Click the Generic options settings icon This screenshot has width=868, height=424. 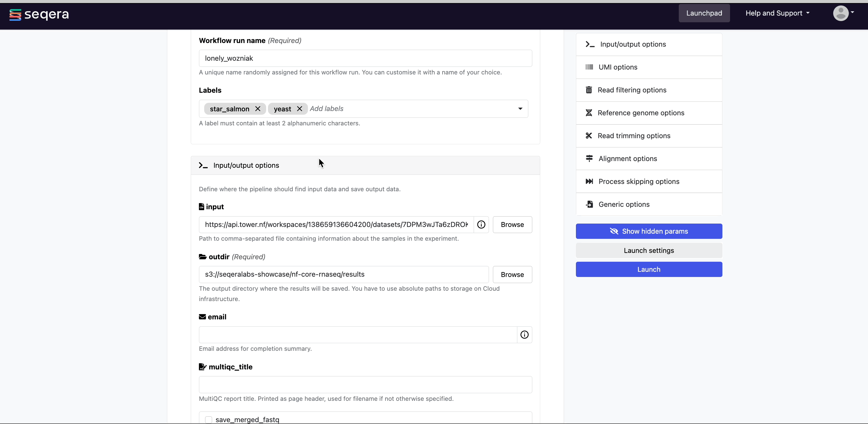pyautogui.click(x=589, y=204)
